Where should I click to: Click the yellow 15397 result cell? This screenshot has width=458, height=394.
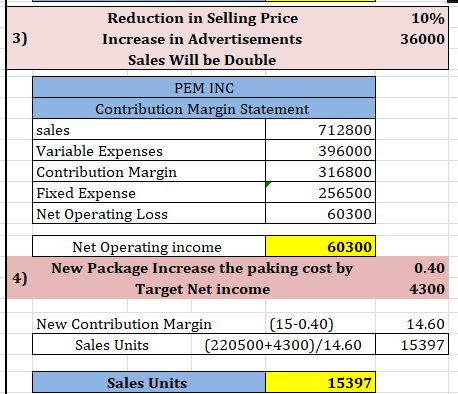click(321, 382)
